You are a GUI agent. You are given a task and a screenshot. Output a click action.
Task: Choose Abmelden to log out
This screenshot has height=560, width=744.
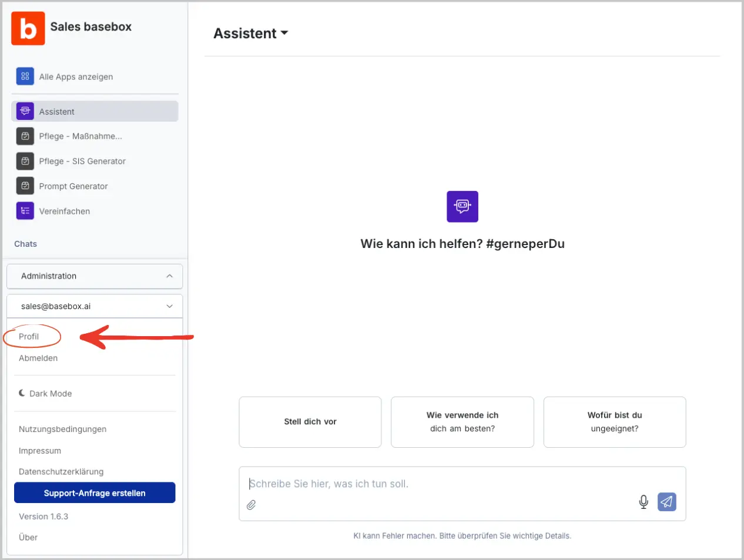click(x=38, y=358)
